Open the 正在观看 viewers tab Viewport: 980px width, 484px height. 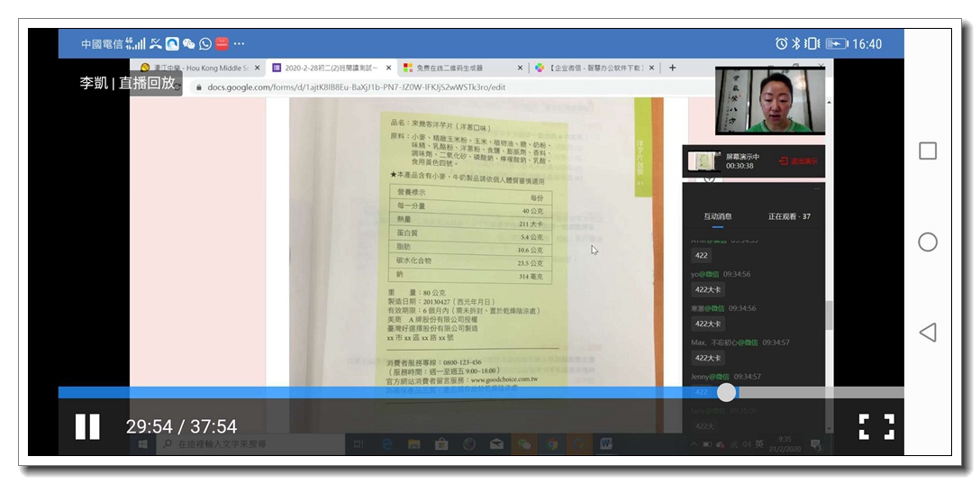tap(788, 216)
